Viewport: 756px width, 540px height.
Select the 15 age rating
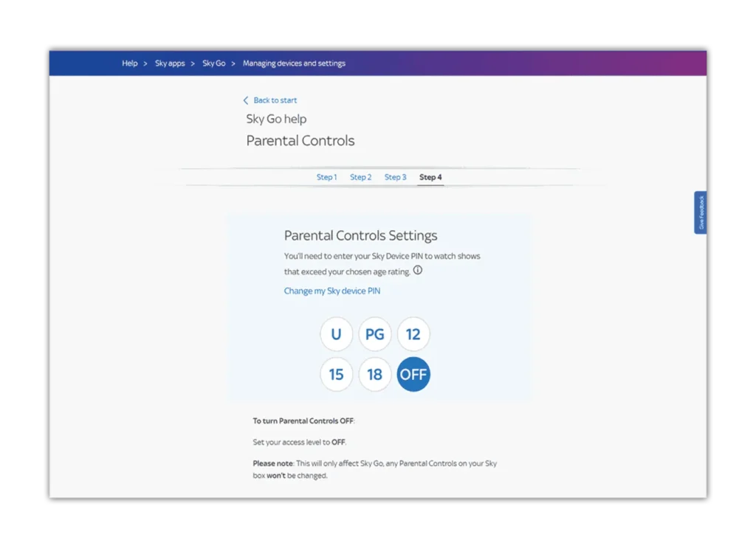[x=336, y=374]
